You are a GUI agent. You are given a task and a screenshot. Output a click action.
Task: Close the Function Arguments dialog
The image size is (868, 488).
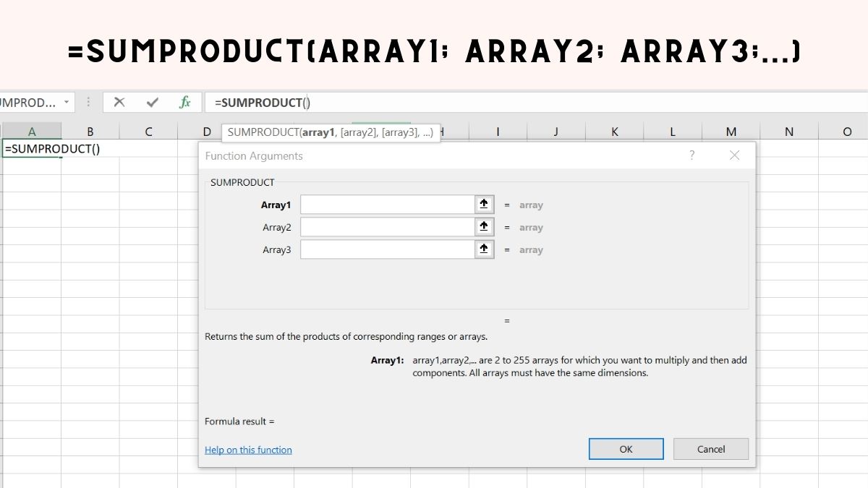(734, 155)
